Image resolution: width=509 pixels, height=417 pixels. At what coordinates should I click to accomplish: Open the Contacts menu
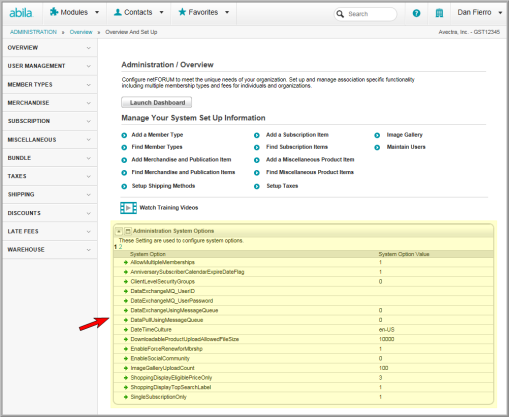point(138,12)
